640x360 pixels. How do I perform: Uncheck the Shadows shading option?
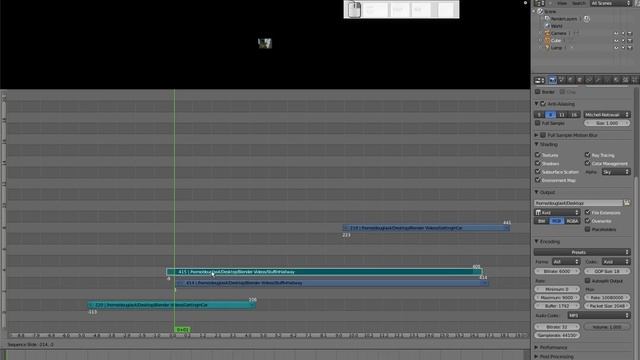[538, 163]
